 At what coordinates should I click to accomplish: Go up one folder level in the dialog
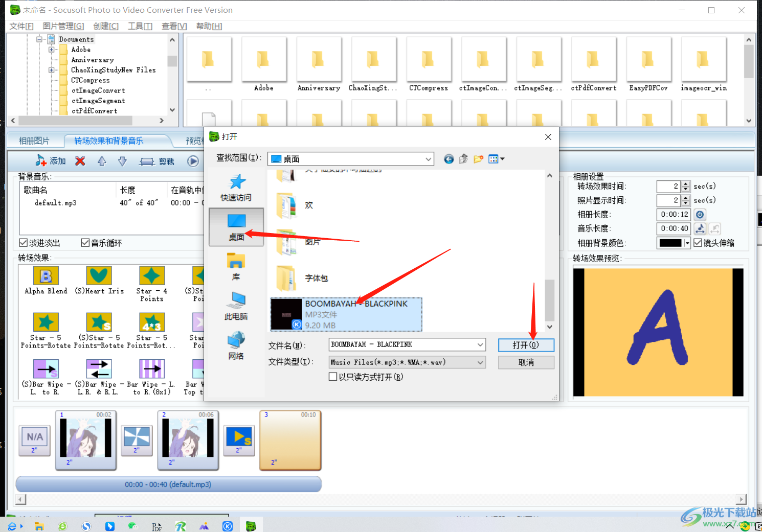463,159
